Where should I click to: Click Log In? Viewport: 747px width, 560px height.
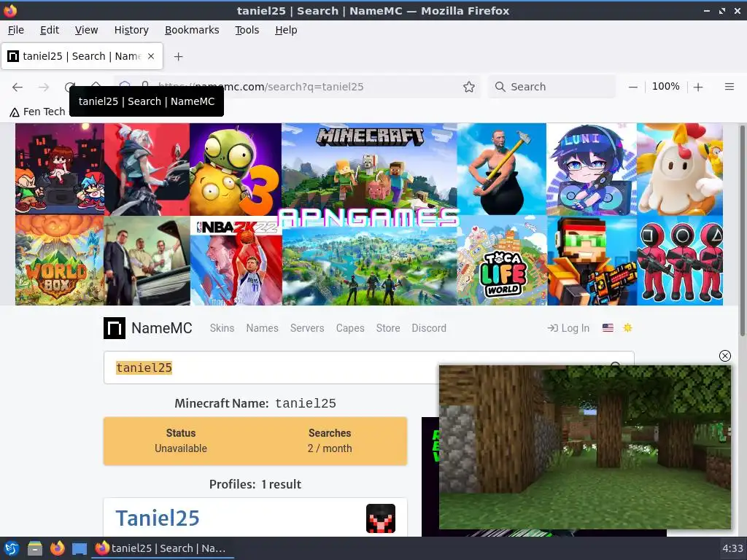pyautogui.click(x=568, y=328)
